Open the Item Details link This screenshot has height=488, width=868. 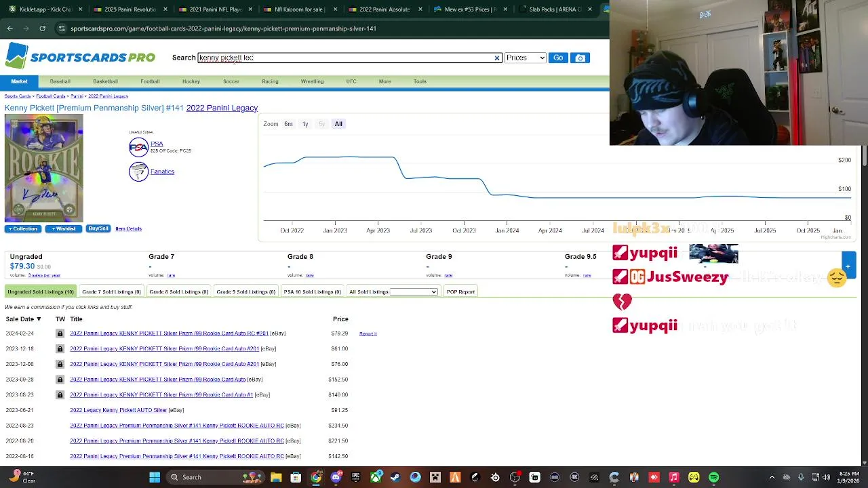point(128,228)
